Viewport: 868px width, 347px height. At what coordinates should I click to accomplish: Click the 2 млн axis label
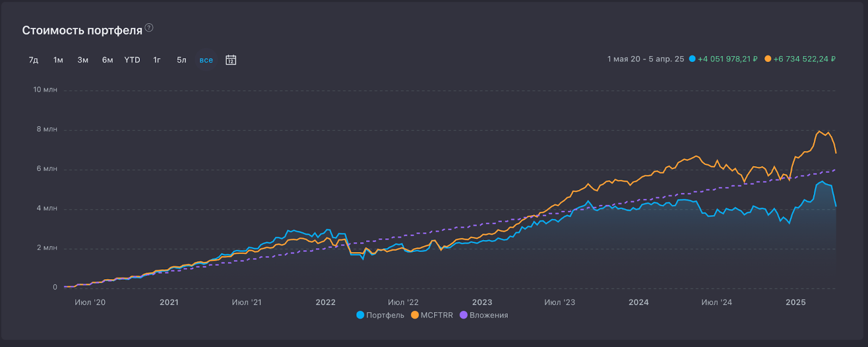click(x=47, y=248)
